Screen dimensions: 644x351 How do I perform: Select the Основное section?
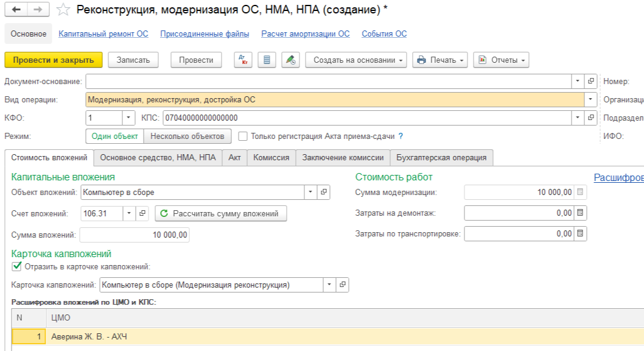pyautogui.click(x=29, y=34)
